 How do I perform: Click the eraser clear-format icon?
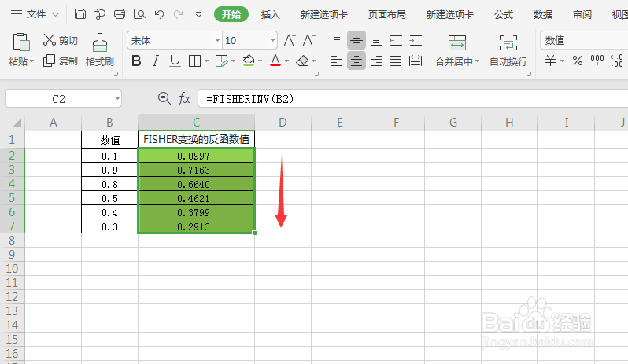[x=302, y=61]
